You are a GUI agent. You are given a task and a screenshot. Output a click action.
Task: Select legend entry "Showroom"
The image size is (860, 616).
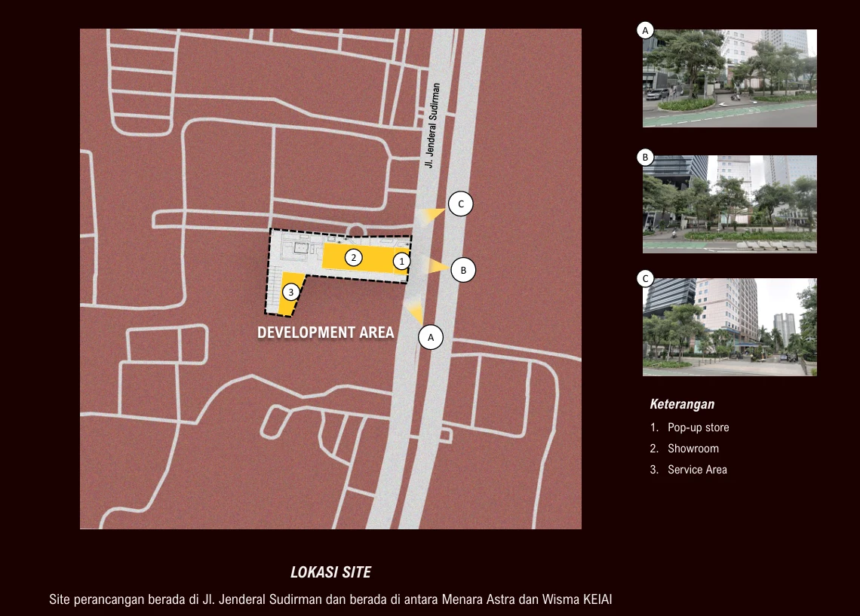693,449
